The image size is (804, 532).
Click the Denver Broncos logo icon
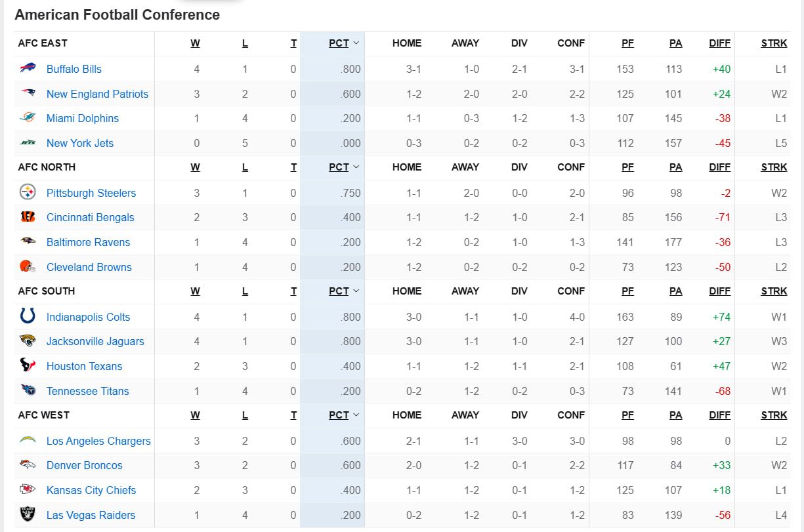click(x=28, y=465)
